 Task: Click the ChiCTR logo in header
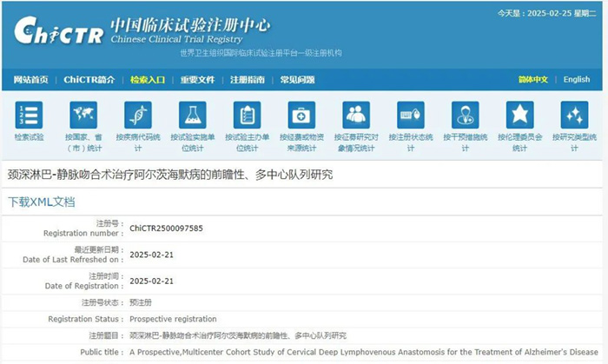[59, 32]
